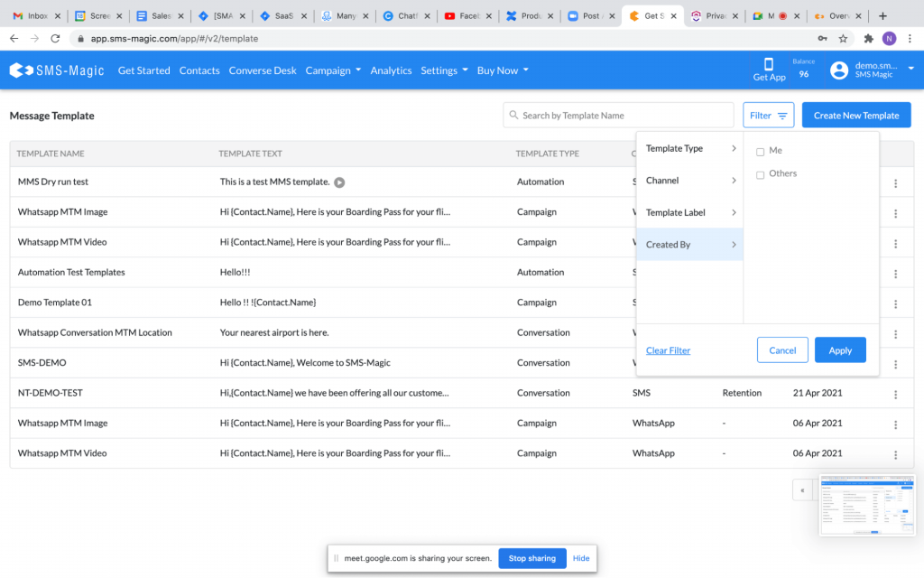Image resolution: width=924 pixels, height=578 pixels.
Task: Click the browser forward arrow
Action: (35, 38)
